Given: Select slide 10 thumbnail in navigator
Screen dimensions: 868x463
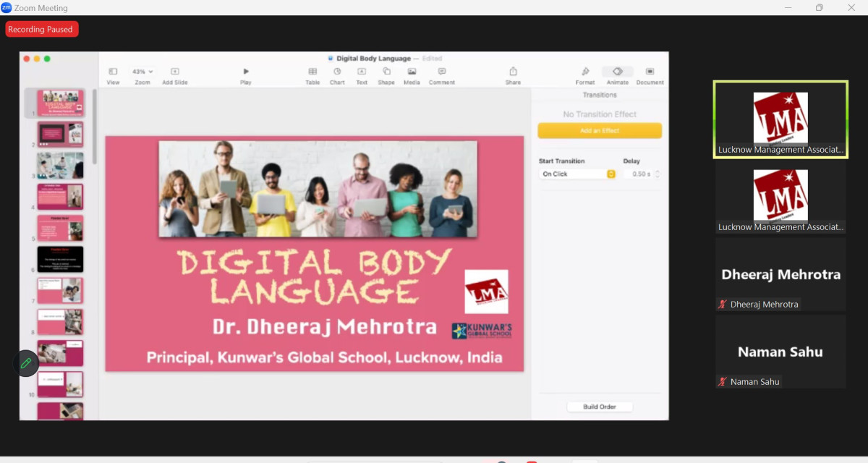Looking at the screenshot, I should tap(60, 384).
